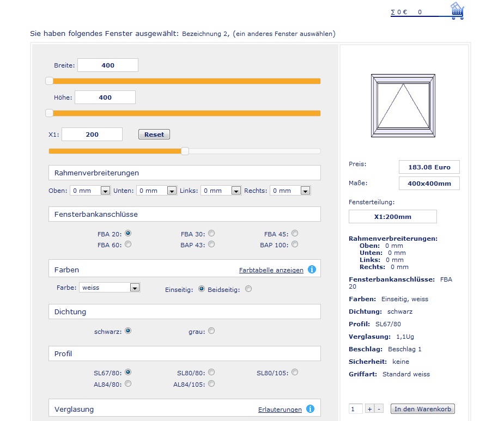Select SL80/105 profile
Viewport: 504px width, 421px height.
295,372
